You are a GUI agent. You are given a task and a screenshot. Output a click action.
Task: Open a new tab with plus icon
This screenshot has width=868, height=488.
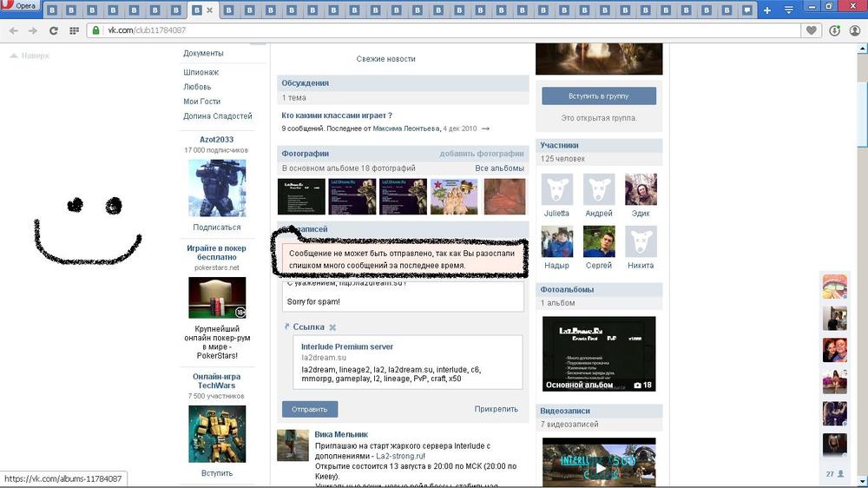pyautogui.click(x=766, y=10)
